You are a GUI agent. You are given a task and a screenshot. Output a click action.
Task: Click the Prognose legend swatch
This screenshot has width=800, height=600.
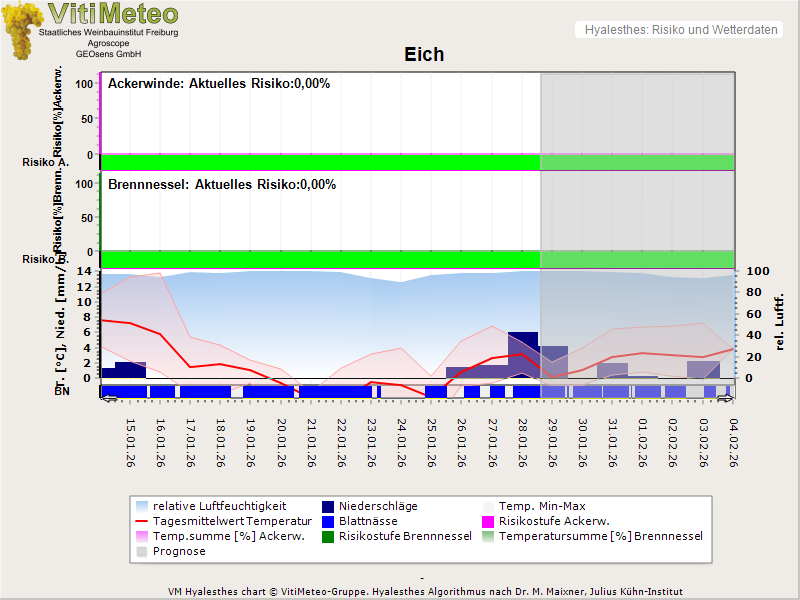pos(141,551)
